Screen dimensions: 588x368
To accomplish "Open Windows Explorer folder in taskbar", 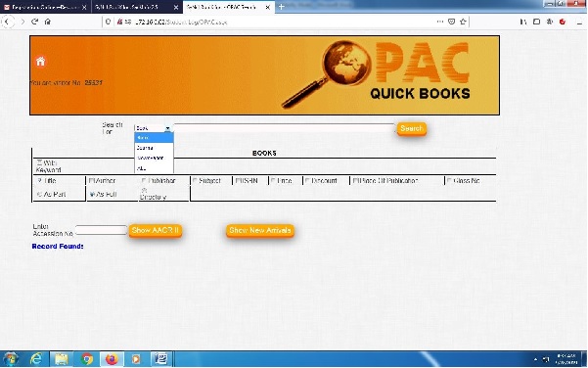I will click(x=62, y=359).
